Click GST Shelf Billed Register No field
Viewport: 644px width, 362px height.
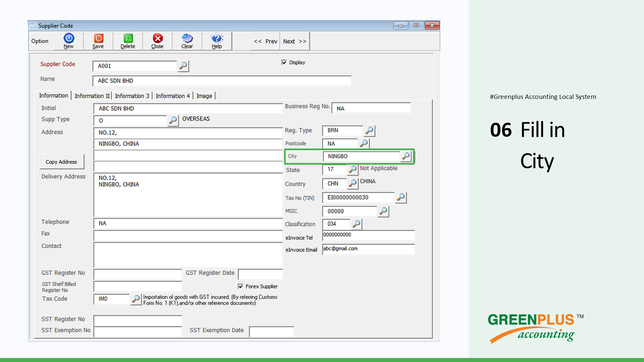tap(138, 287)
